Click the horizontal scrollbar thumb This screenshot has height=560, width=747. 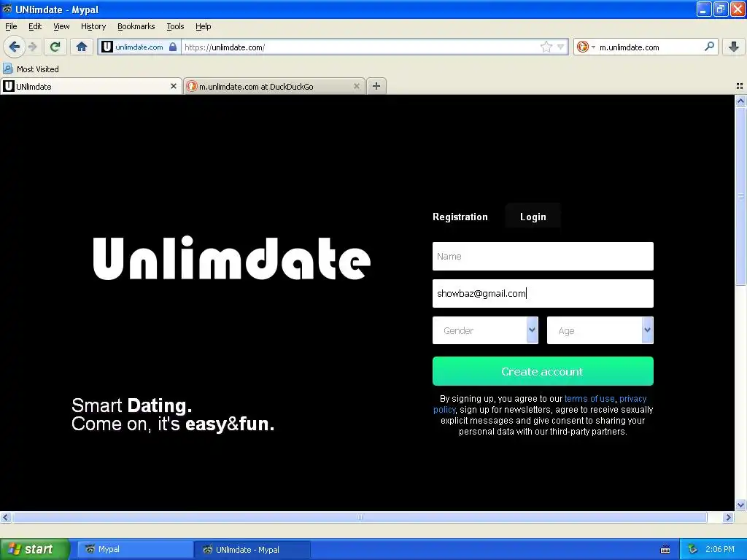pyautogui.click(x=360, y=517)
